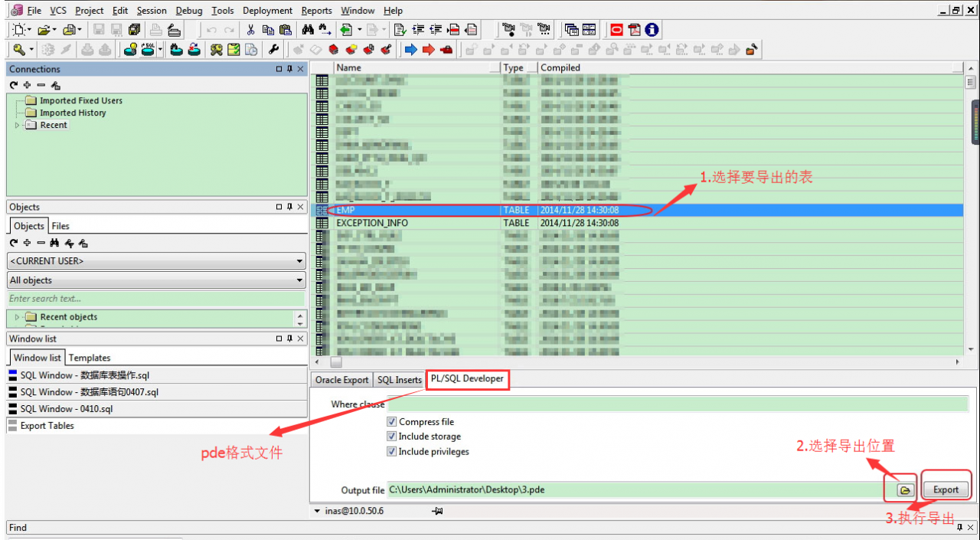Refresh the Connections panel
Image resolution: width=980 pixels, height=540 pixels.
(14, 85)
